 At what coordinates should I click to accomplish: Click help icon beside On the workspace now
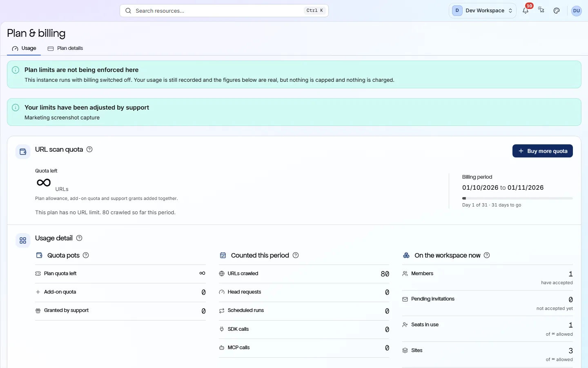487,255
